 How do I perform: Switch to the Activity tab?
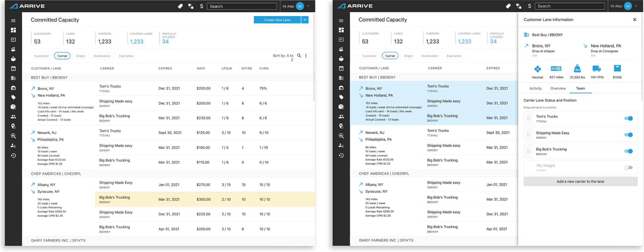point(535,88)
